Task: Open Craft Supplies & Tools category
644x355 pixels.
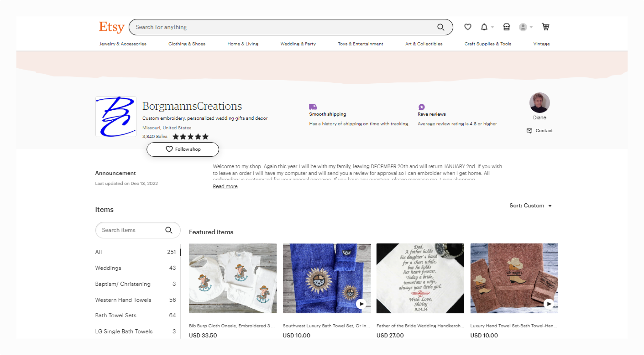Action: pos(488,44)
